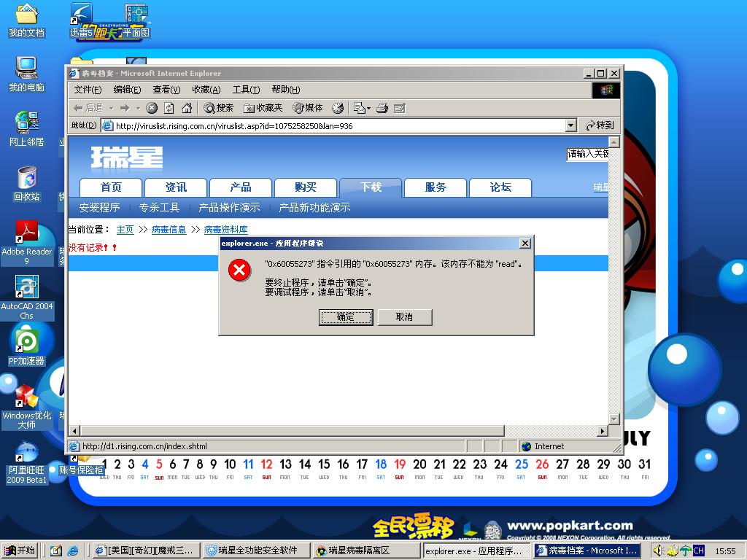Open 我的文档 desktop icon
This screenshot has height=560, width=747.
(x=27, y=21)
